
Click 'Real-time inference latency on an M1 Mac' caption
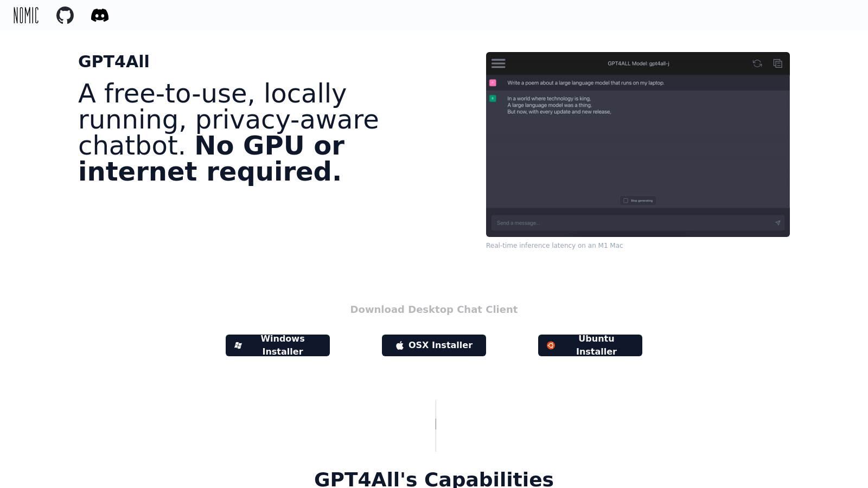[x=554, y=246]
